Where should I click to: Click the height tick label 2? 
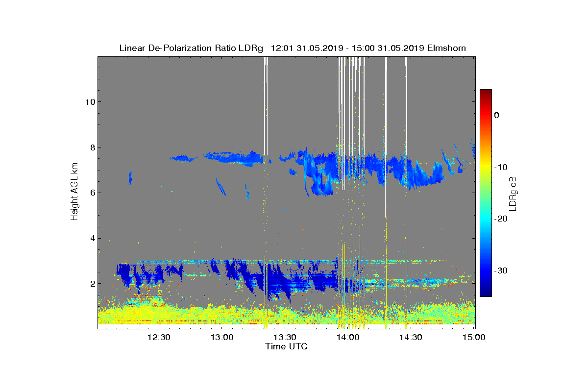(92, 284)
